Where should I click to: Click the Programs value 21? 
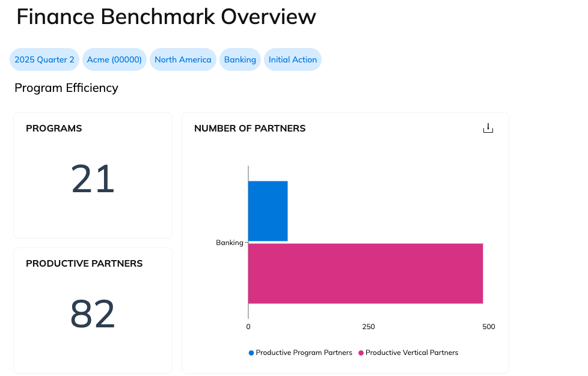[x=93, y=180]
